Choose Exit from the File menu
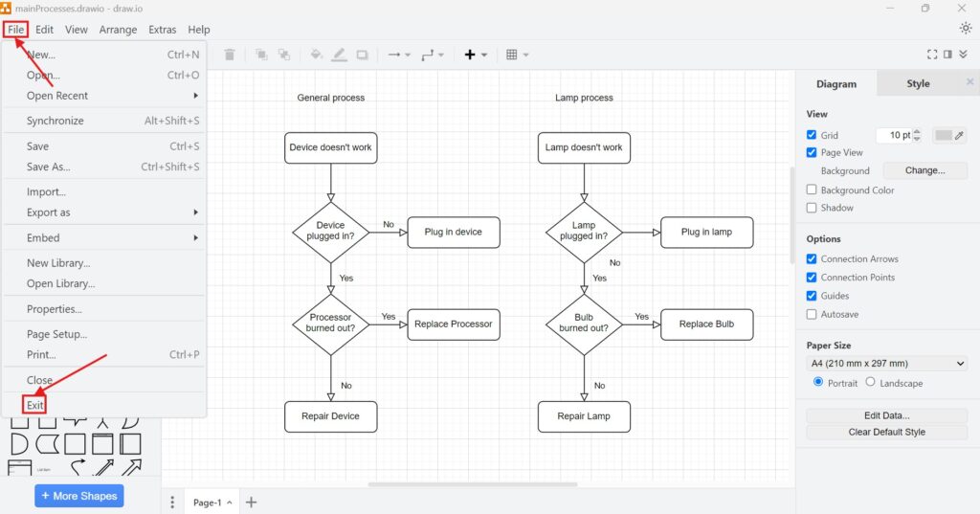This screenshot has height=514, width=980. pos(35,405)
